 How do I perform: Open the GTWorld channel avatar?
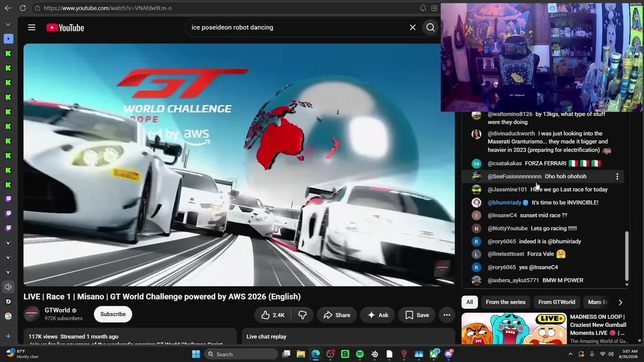tap(32, 314)
